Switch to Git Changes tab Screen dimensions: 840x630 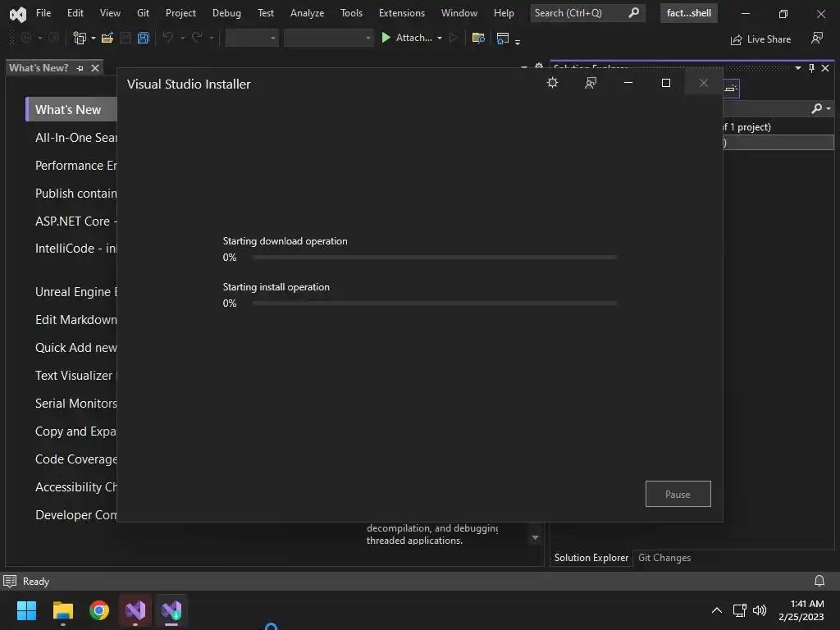pos(664,558)
